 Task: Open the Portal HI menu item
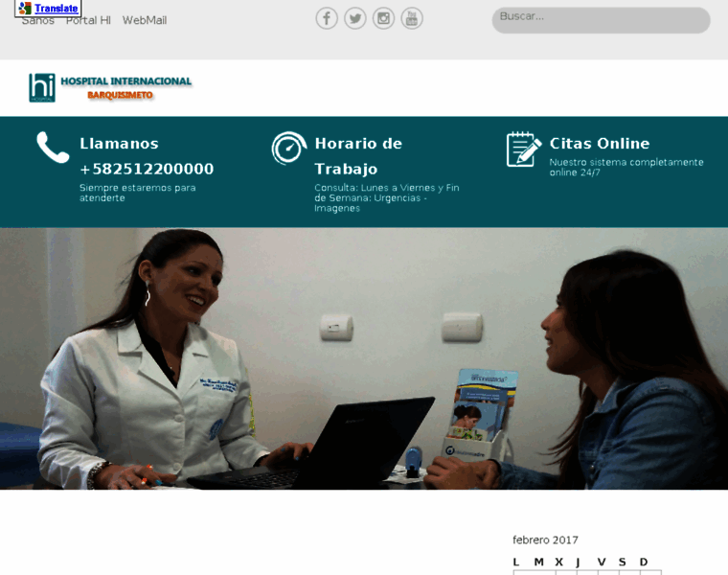coord(88,20)
